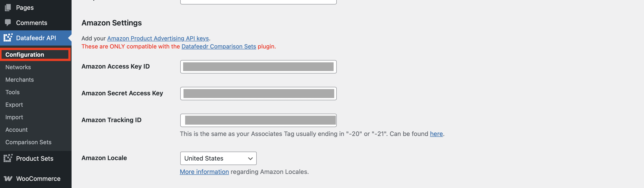Open Amazon Product Advertising API keys link
The height and width of the screenshot is (188, 644).
point(158,38)
